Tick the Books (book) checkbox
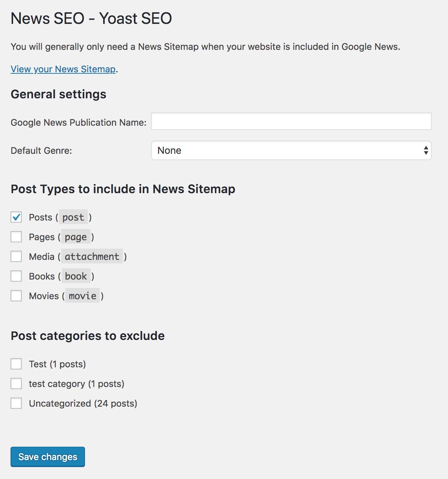Image resolution: width=448 pixels, height=479 pixels. [16, 276]
